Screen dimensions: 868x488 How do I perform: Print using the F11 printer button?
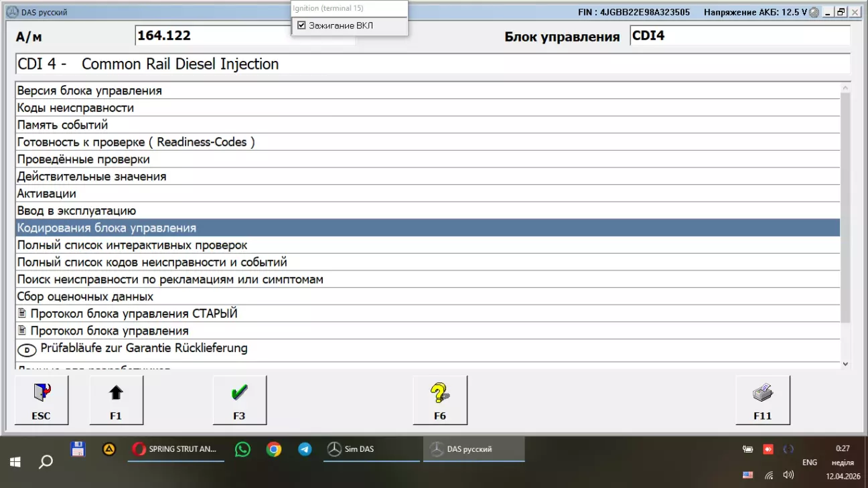pos(762,400)
